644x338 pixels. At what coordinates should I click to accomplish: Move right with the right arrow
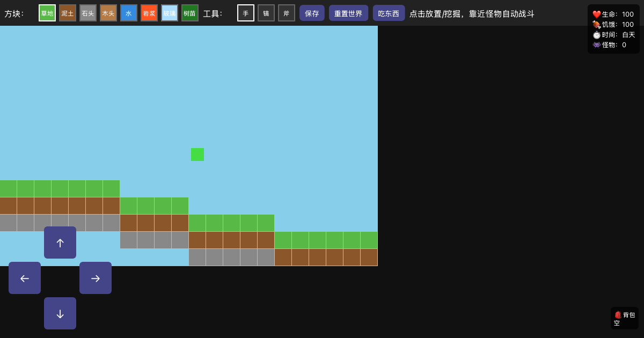tap(96, 278)
